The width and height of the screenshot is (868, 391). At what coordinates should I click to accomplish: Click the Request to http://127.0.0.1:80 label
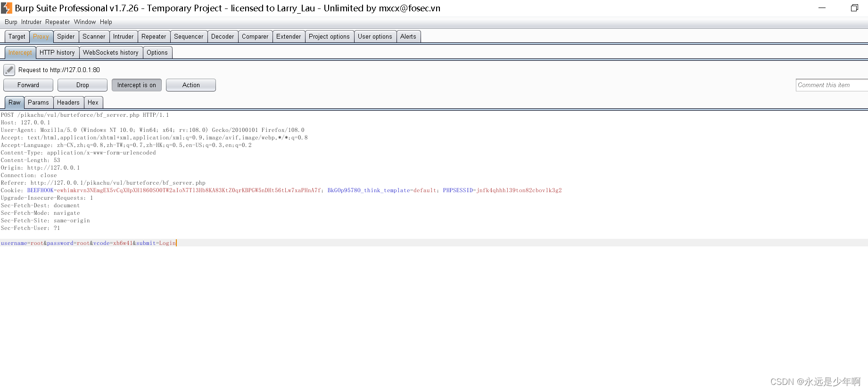pos(59,70)
